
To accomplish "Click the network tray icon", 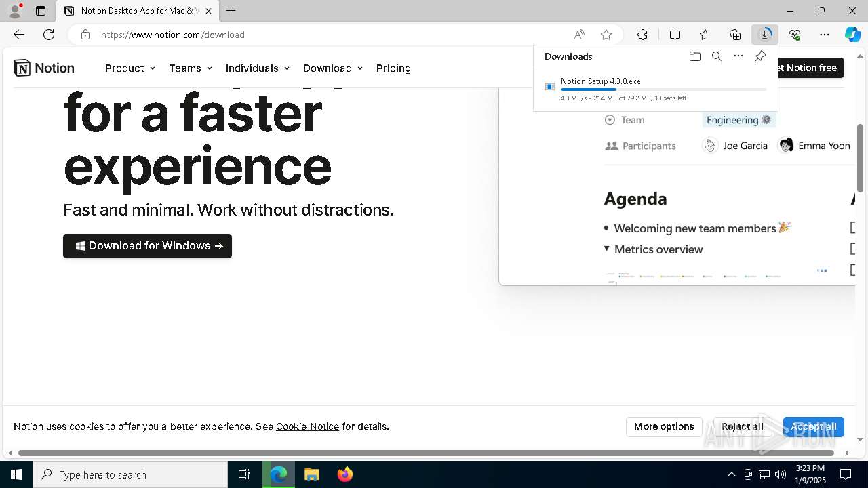I will 764,474.
